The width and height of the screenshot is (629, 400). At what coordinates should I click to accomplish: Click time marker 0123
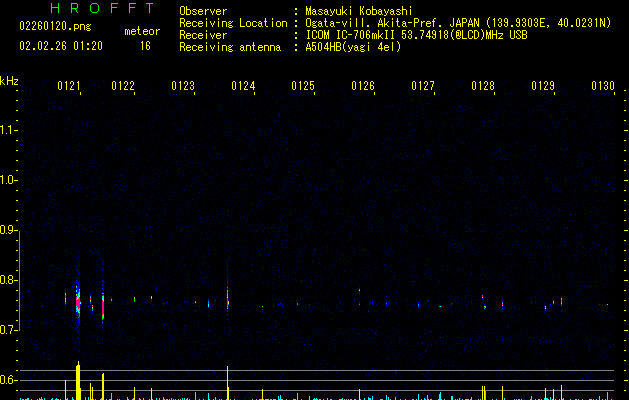[x=183, y=86]
